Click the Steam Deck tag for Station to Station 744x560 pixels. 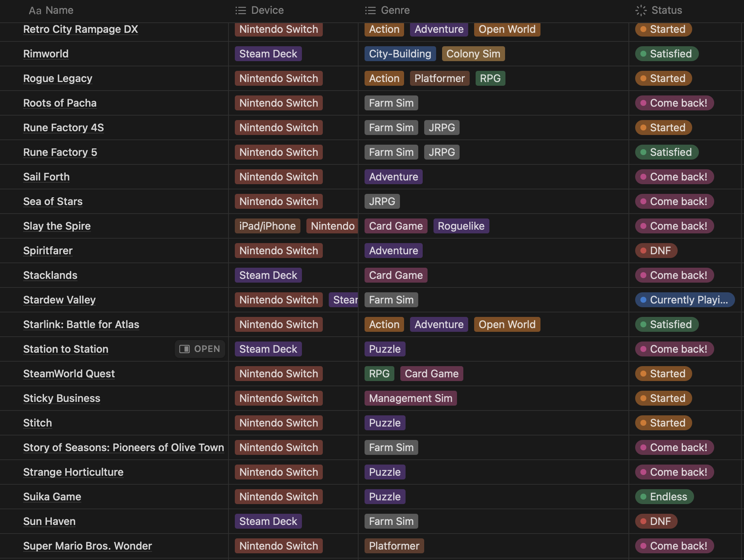coord(268,349)
